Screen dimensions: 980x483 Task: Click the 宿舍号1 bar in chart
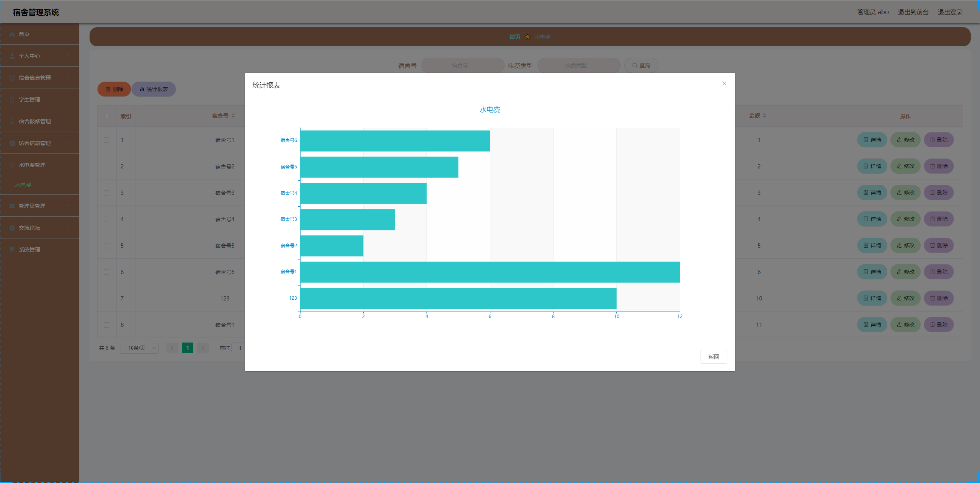pos(490,272)
